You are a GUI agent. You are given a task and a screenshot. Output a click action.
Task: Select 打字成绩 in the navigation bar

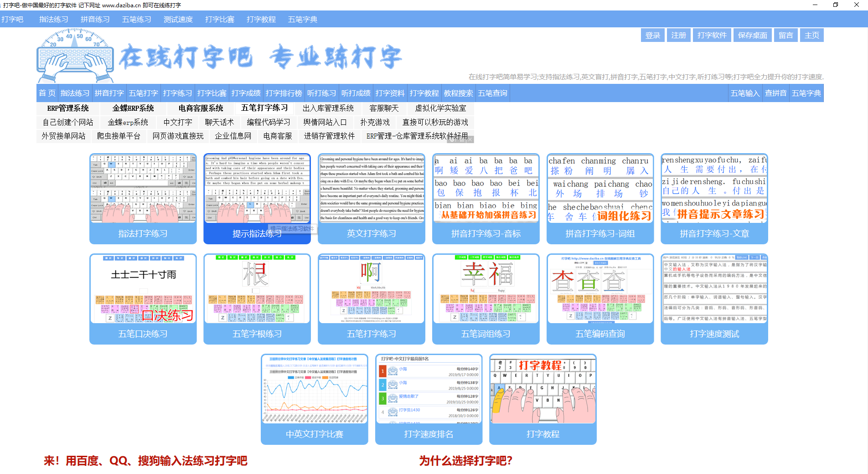tap(246, 93)
